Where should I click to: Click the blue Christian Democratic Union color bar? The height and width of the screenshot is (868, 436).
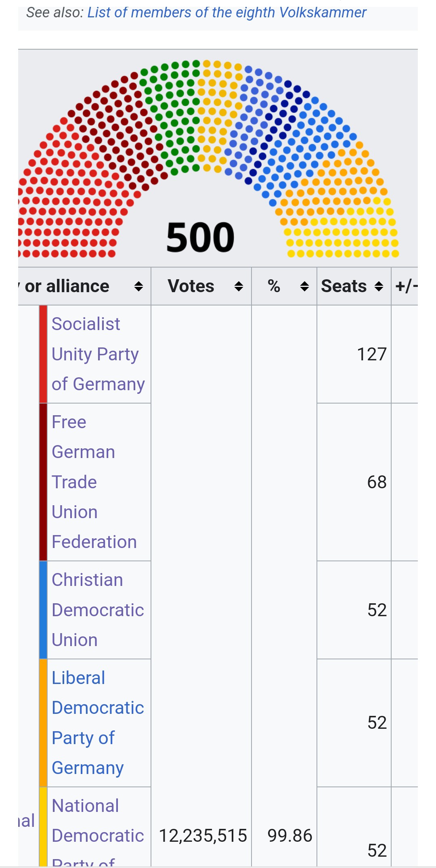pyautogui.click(x=43, y=610)
